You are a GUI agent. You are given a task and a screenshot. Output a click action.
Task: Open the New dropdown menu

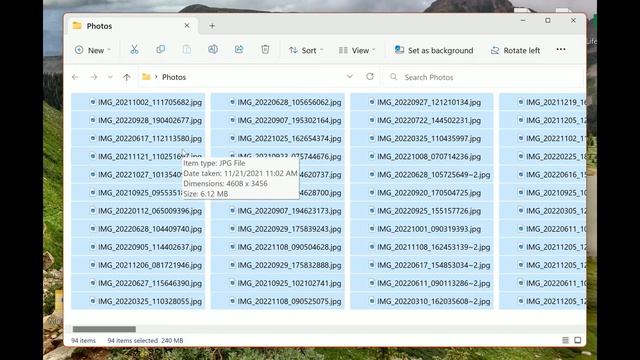point(93,50)
